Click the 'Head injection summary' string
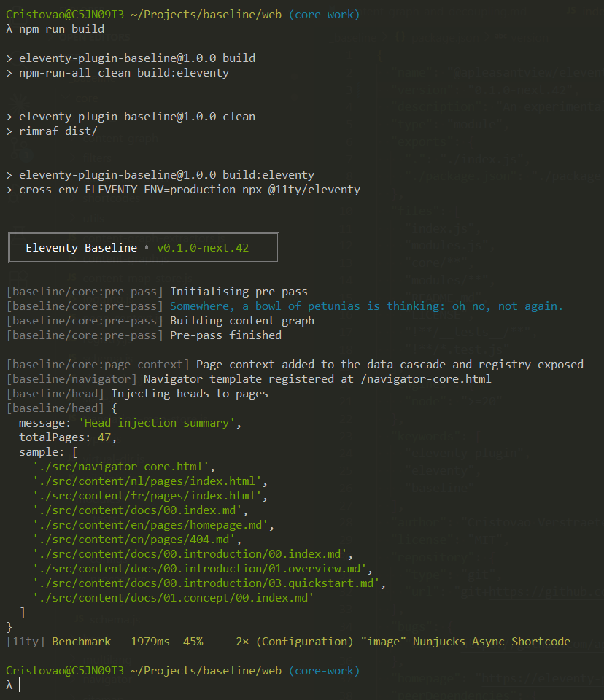 [x=157, y=423]
